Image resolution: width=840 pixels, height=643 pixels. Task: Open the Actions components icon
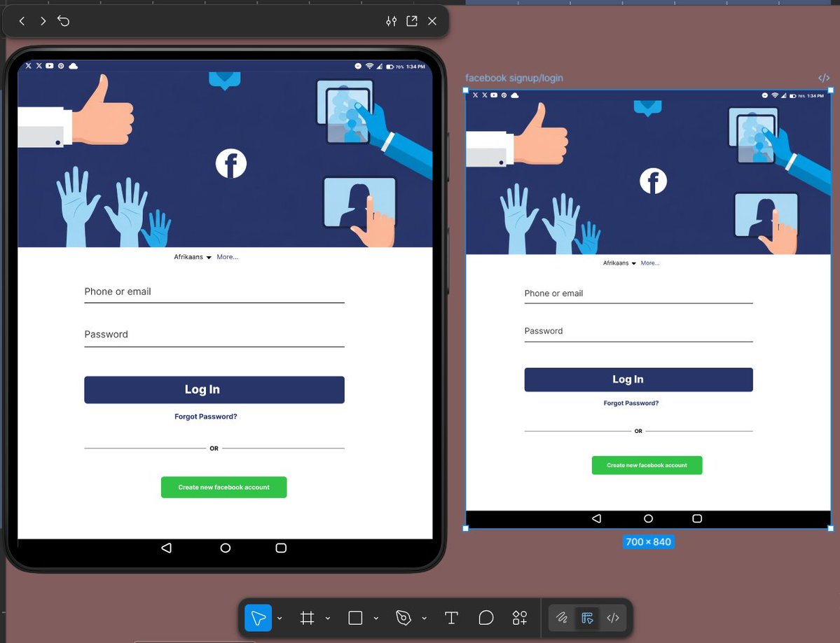coord(520,618)
